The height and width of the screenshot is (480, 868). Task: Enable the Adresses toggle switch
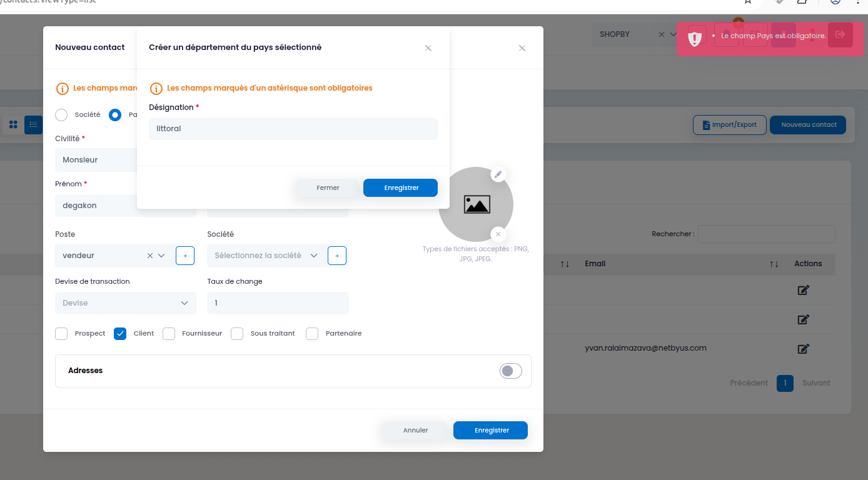click(510, 371)
